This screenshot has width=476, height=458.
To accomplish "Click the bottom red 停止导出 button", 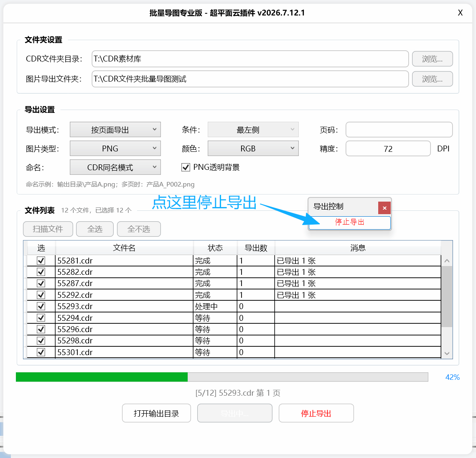I will [316, 413].
